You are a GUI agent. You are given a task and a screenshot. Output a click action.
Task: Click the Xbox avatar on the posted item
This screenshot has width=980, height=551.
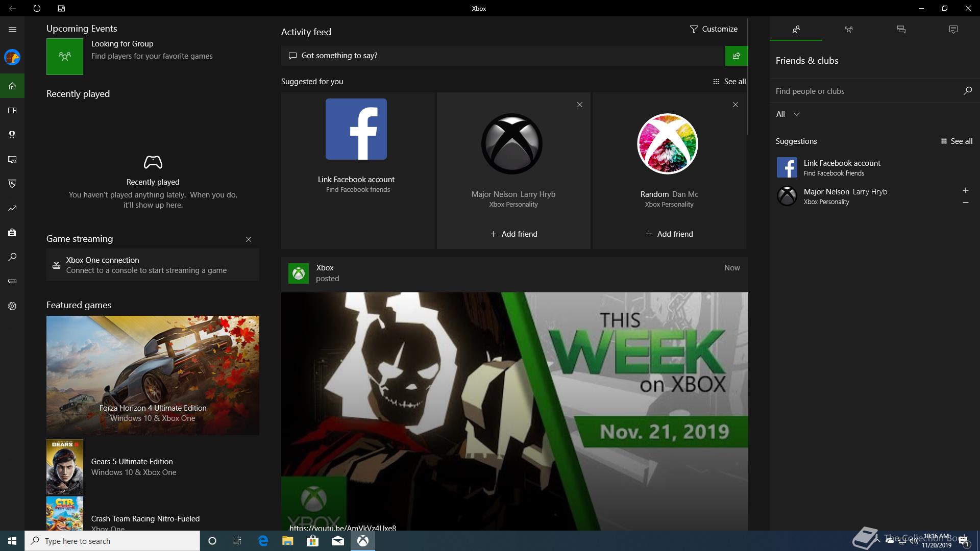pyautogui.click(x=298, y=273)
